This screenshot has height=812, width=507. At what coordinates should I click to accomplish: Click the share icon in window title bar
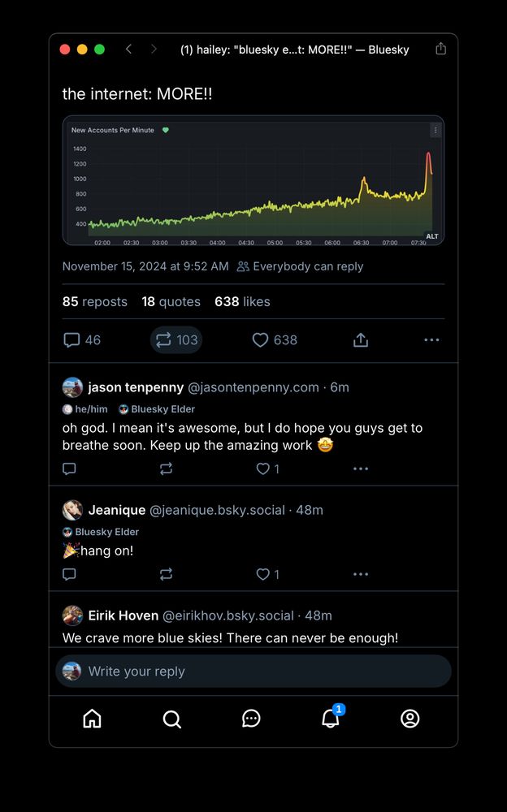pos(440,49)
